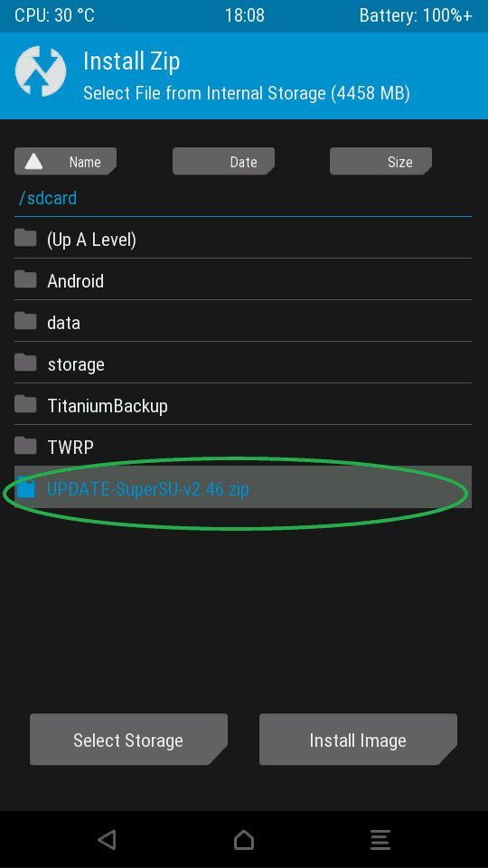Click the Select Storage button
This screenshot has height=868, width=488.
[x=128, y=740]
